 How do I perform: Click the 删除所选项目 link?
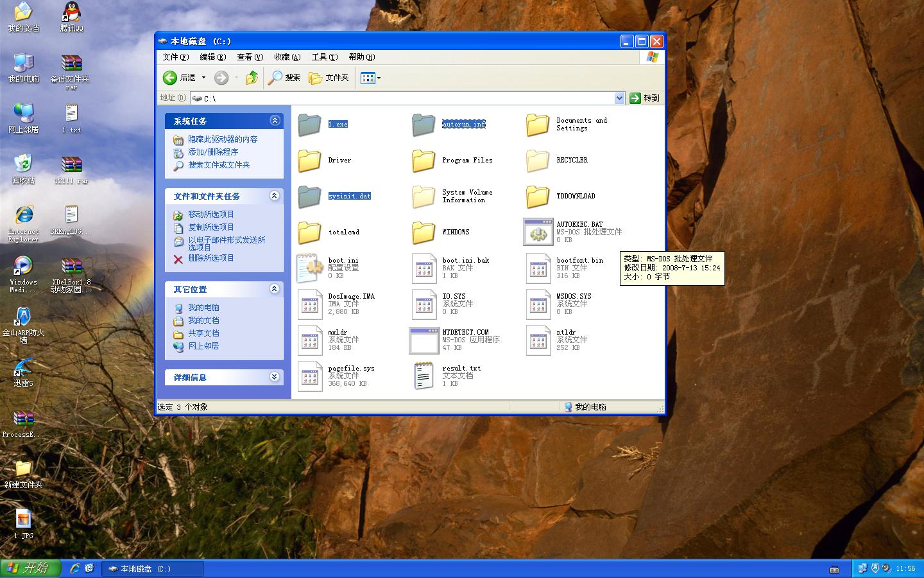coord(210,258)
